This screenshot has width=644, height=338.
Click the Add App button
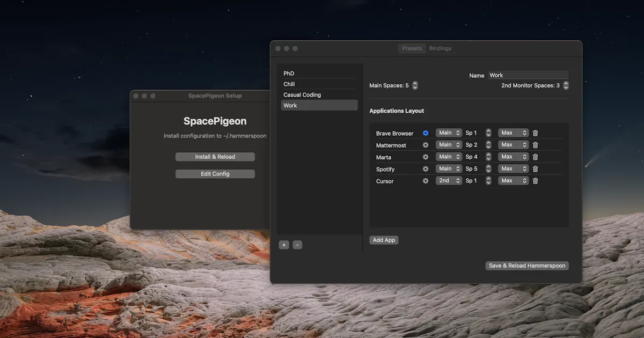tap(384, 240)
